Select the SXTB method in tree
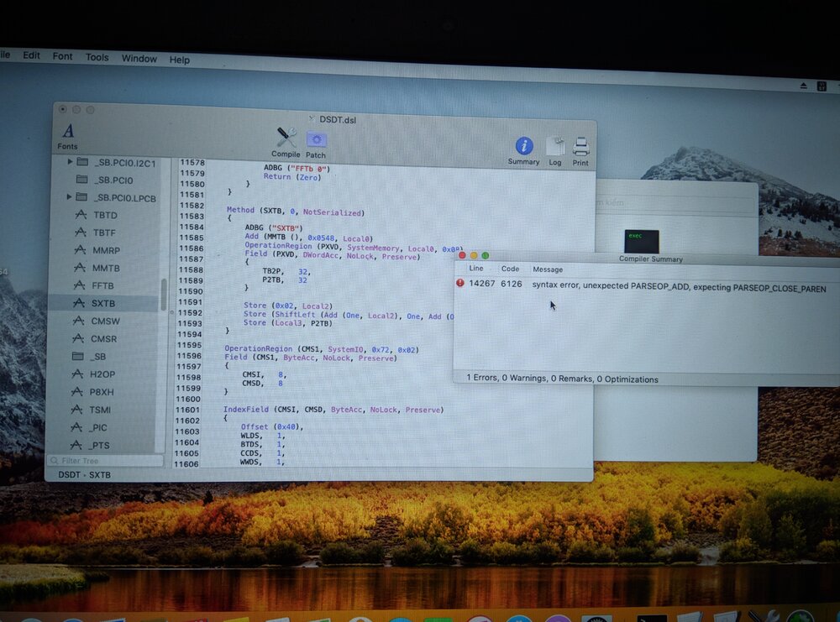This screenshot has width=840, height=622. pyautogui.click(x=102, y=303)
